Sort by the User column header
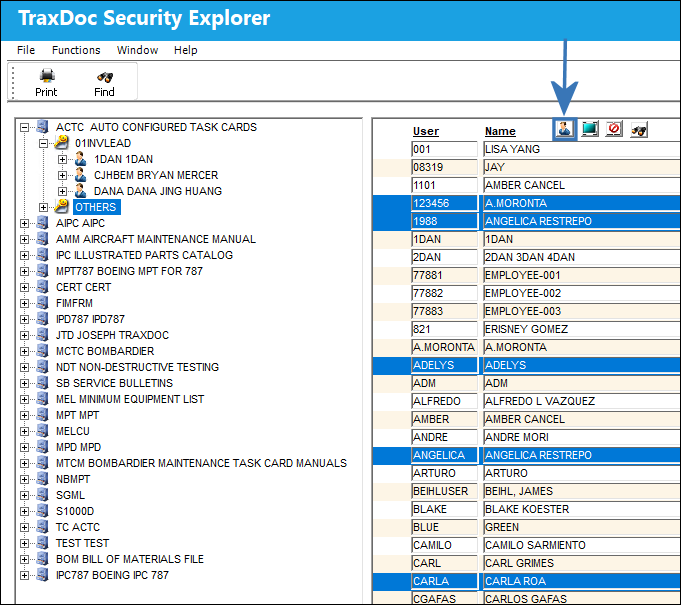The image size is (681, 605). [426, 131]
